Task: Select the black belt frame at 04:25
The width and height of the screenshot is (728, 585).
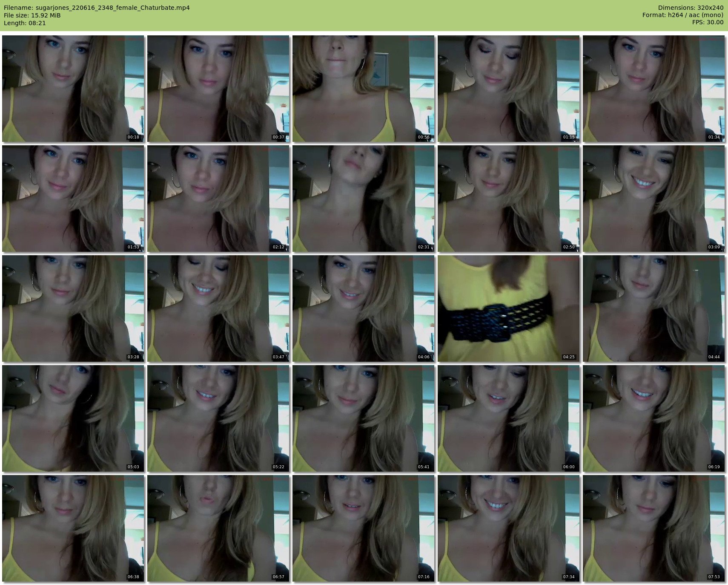Action: (509, 308)
